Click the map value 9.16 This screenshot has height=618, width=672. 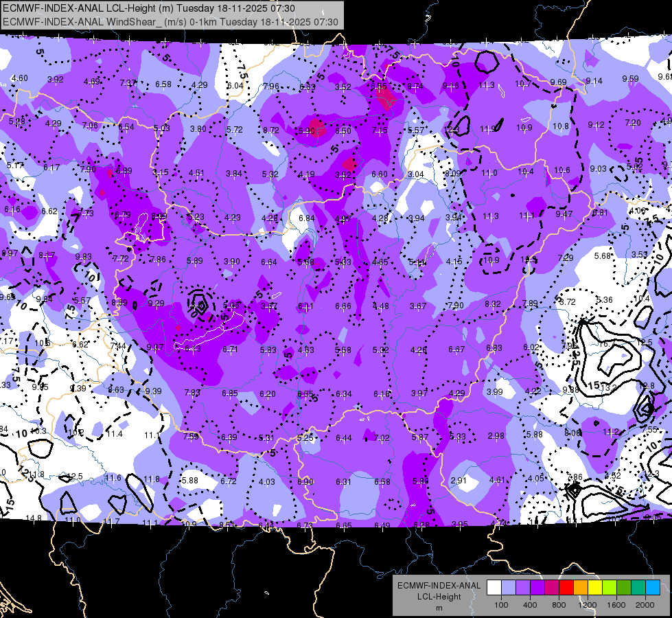tap(450, 86)
